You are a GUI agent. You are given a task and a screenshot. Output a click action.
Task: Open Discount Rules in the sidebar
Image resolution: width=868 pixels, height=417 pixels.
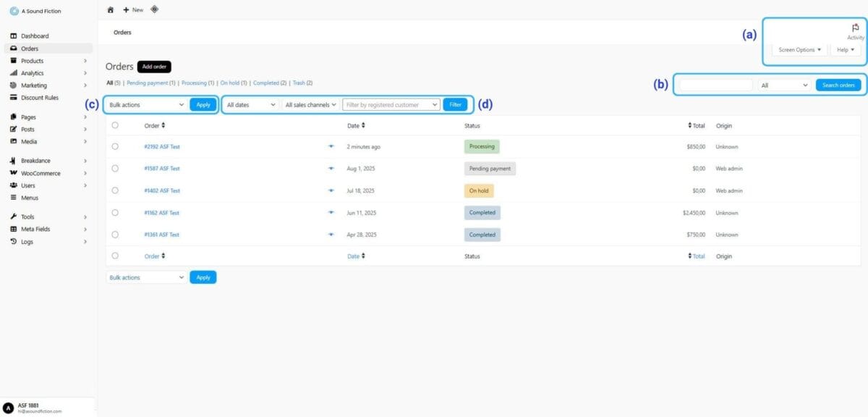(40, 98)
